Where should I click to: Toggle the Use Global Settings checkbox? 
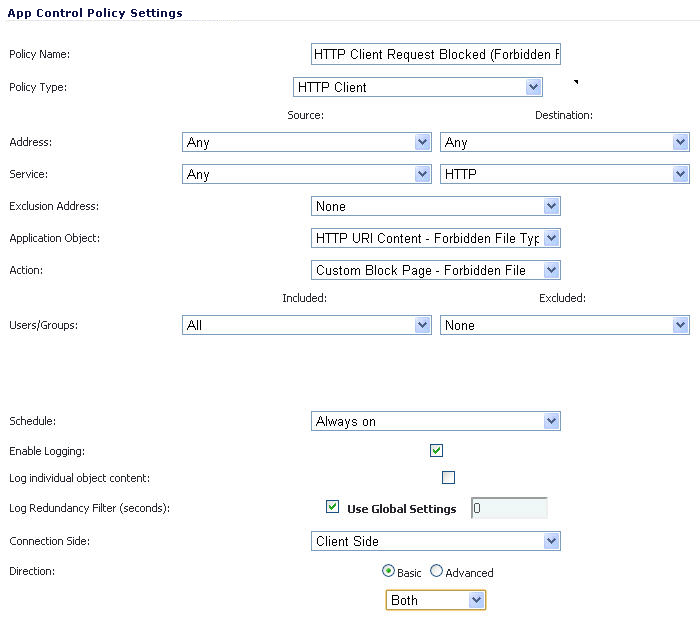(332, 507)
